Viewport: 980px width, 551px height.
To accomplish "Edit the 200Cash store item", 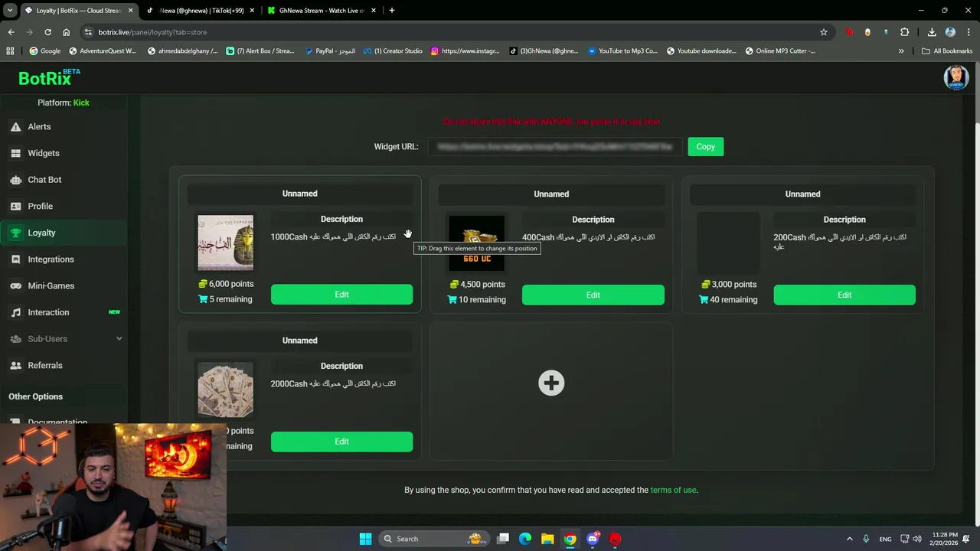I will [844, 295].
